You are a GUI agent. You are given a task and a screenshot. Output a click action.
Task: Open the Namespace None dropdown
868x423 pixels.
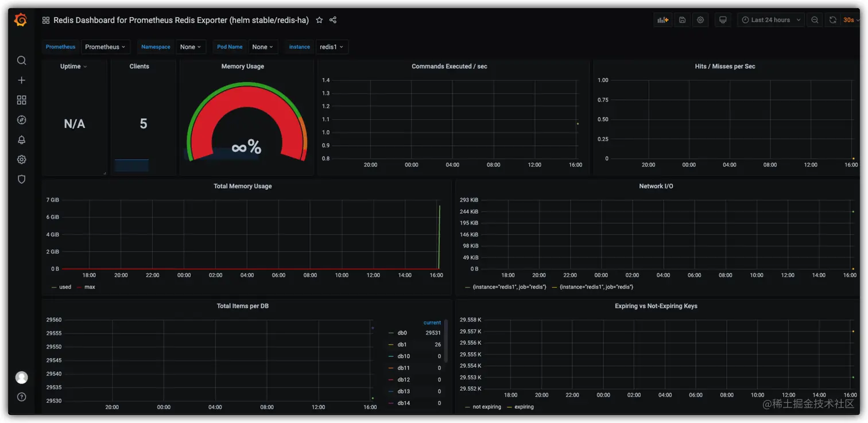(x=191, y=47)
